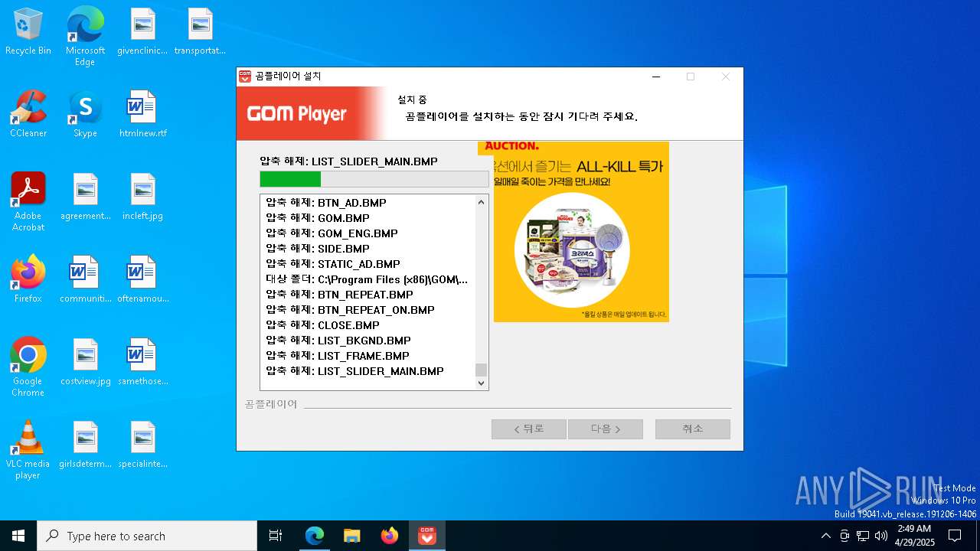The width and height of the screenshot is (980, 551).
Task: Select log line BTN_REPEAT.BMP
Action: click(338, 295)
